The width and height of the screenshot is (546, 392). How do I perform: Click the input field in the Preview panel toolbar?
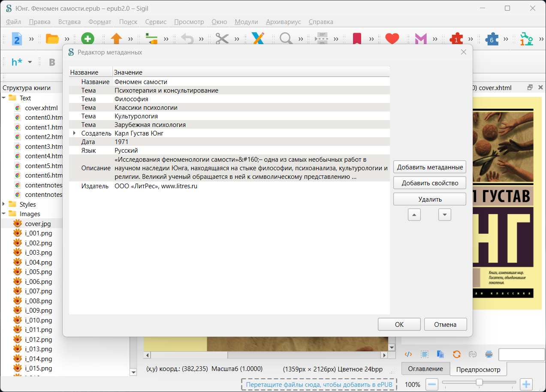[522, 354]
